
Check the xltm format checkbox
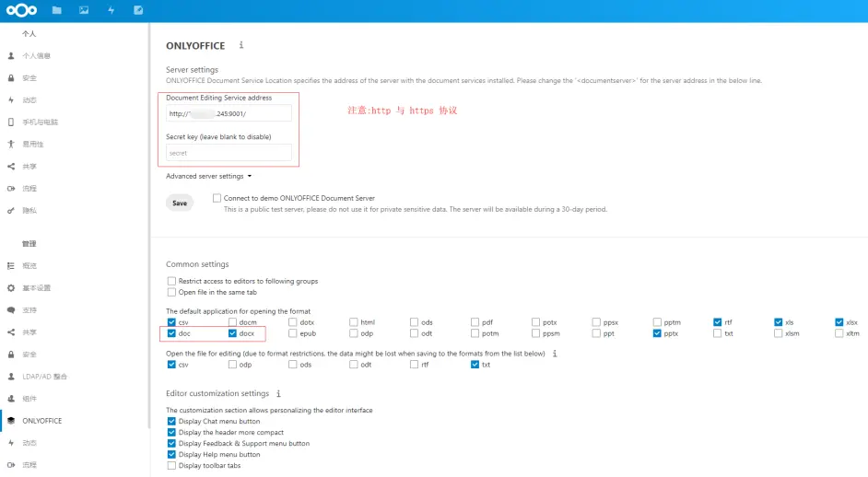click(x=839, y=333)
